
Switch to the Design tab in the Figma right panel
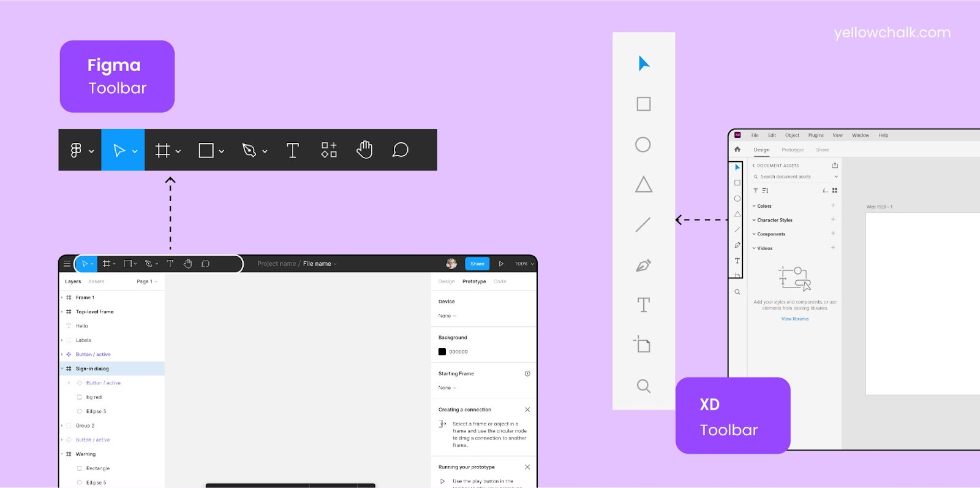[447, 281]
